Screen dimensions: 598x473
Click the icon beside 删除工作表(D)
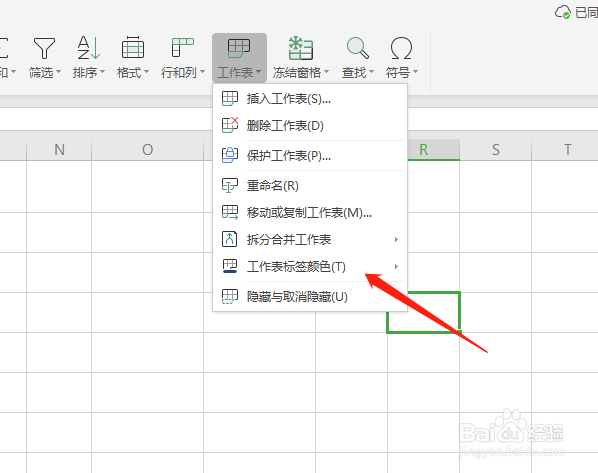coord(230,125)
